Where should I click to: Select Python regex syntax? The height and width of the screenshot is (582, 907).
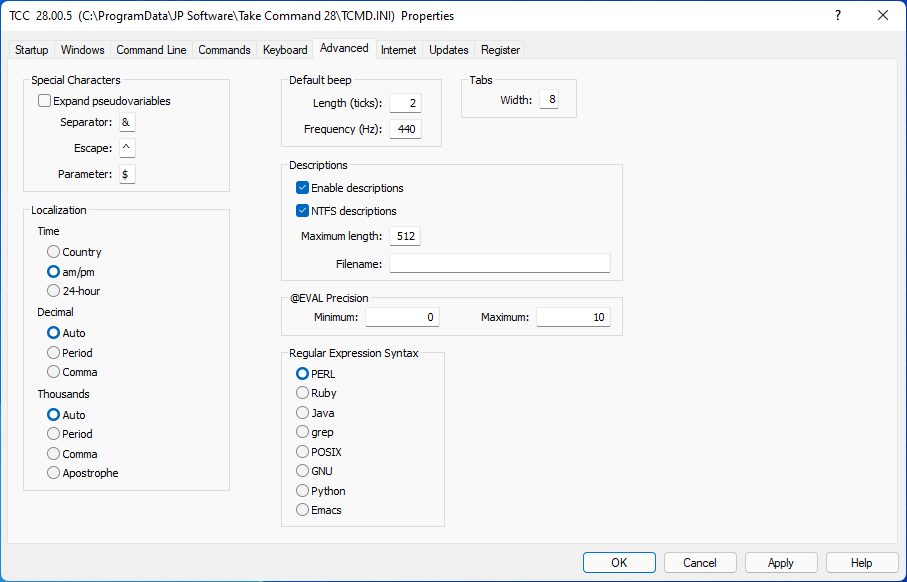click(x=320, y=491)
